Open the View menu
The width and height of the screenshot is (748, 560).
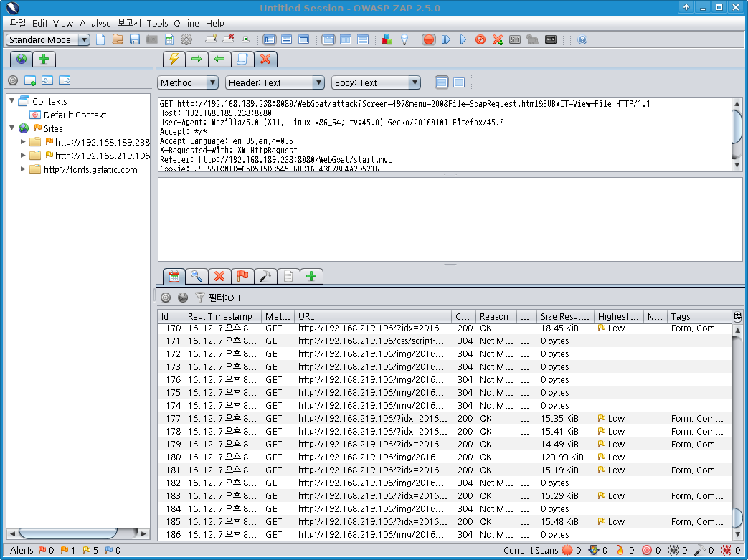pyautogui.click(x=63, y=23)
